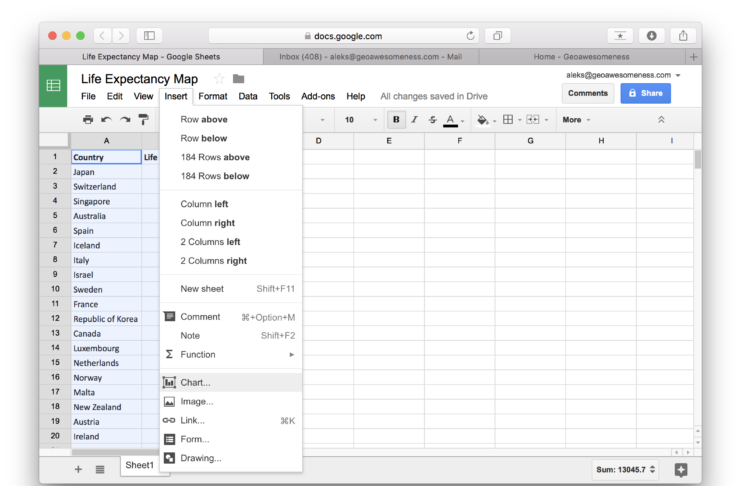Click the blue Share button
The image size is (741, 486).
(645, 93)
